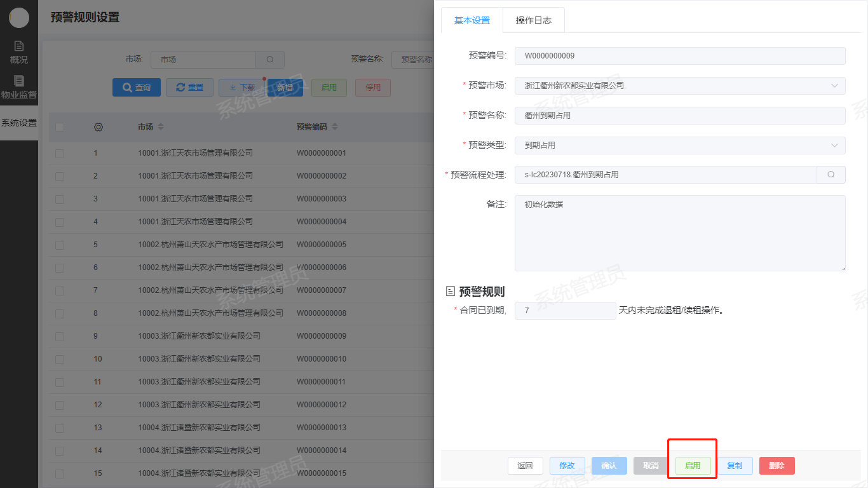Click row number 10 in the table
Screen dimensions: 868x488
pos(98,359)
